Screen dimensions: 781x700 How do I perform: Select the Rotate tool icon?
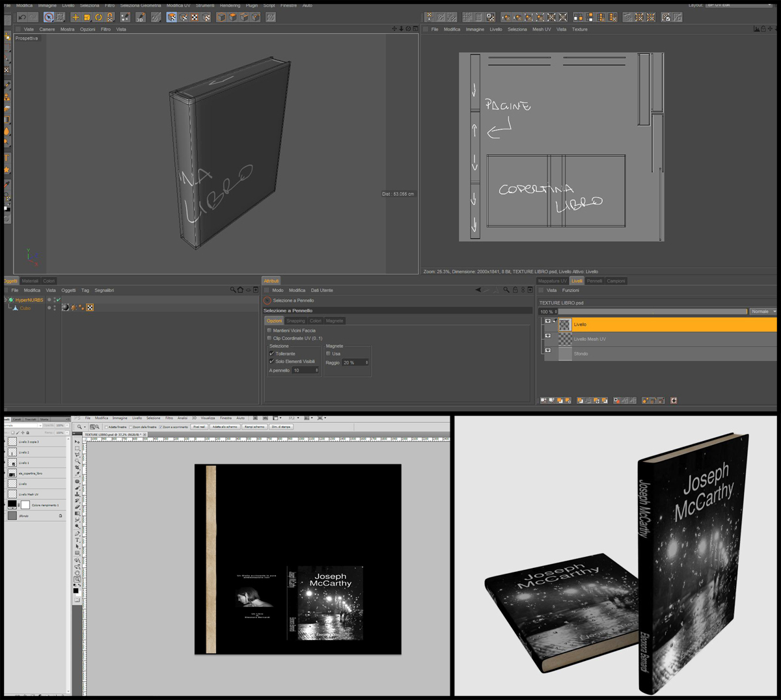click(x=98, y=18)
